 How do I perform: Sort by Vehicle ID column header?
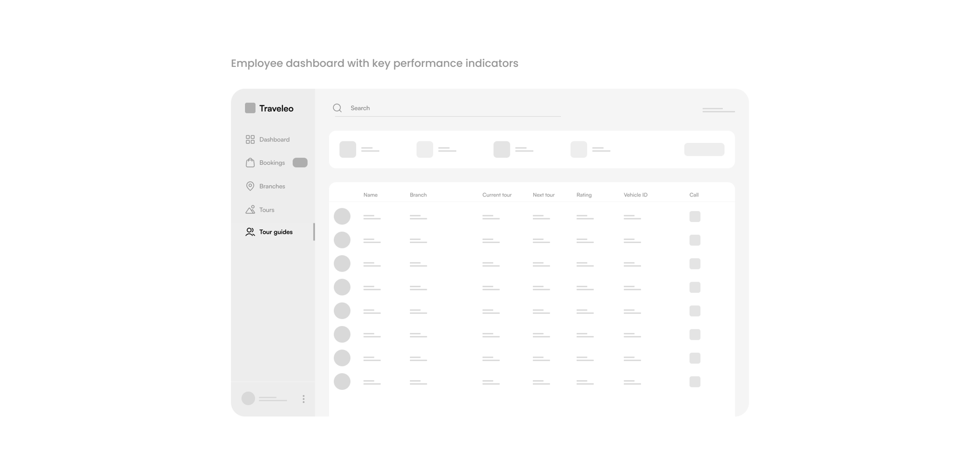point(635,195)
